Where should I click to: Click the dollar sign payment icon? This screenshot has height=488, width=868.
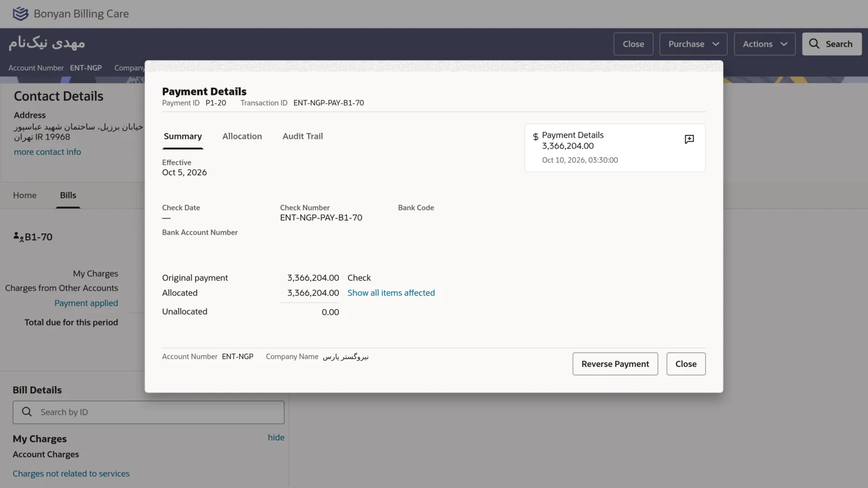coord(535,137)
